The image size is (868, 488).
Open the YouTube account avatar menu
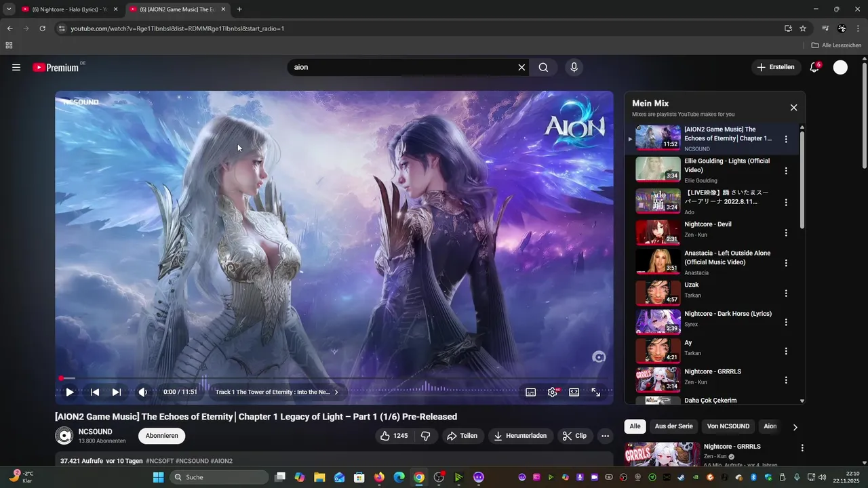[x=840, y=67]
